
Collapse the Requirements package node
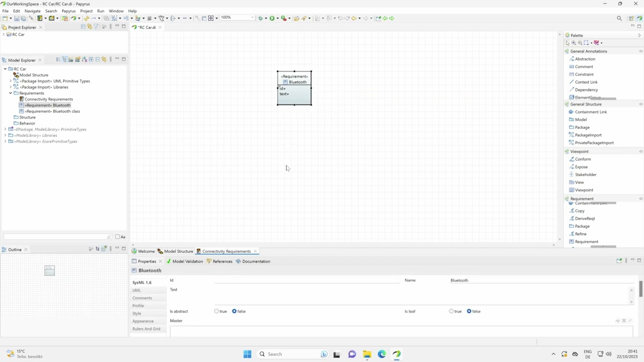point(11,93)
